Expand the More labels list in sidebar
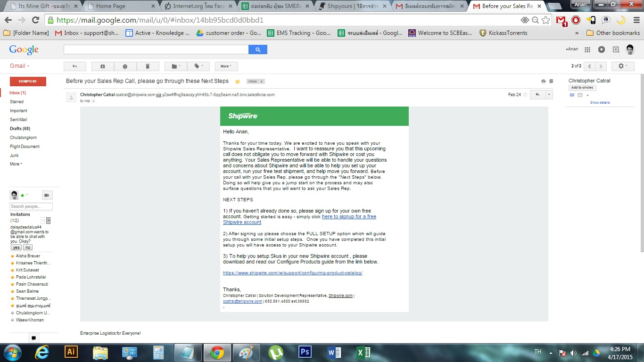 [16, 164]
